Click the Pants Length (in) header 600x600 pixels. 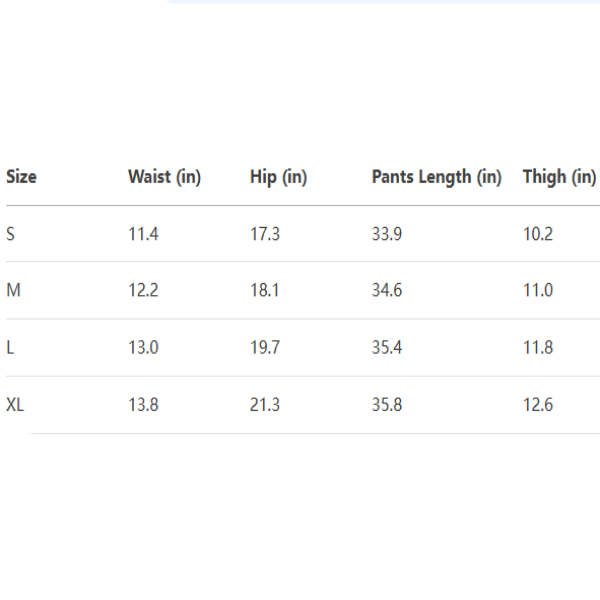[436, 177]
